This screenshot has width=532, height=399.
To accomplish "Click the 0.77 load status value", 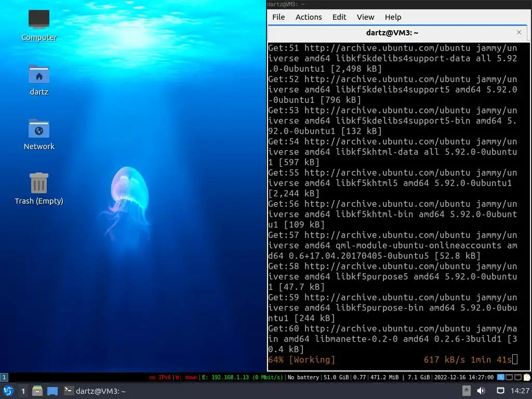I will pyautogui.click(x=360, y=377).
